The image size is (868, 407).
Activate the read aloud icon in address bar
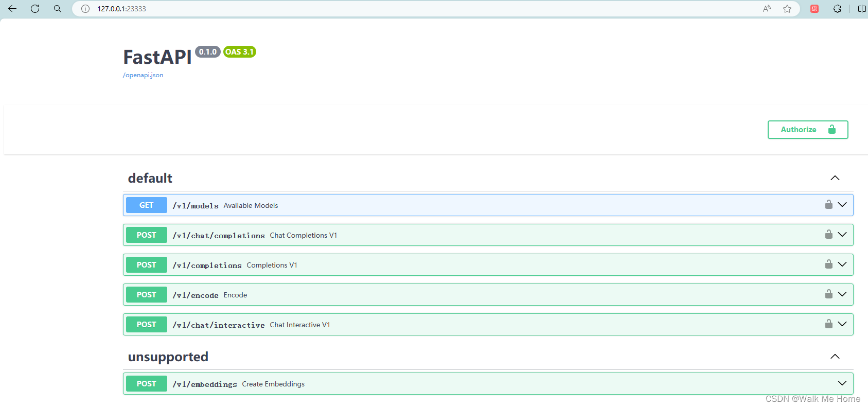(x=767, y=9)
